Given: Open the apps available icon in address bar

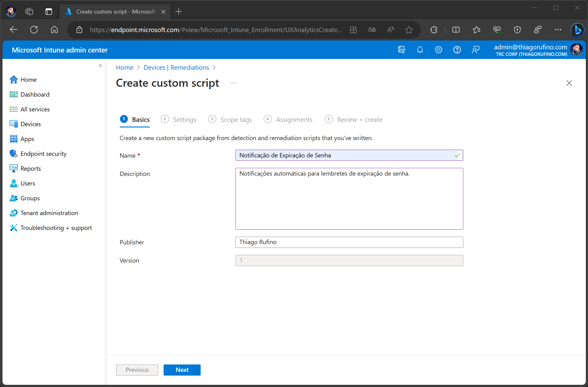Looking at the screenshot, I should pos(353,30).
